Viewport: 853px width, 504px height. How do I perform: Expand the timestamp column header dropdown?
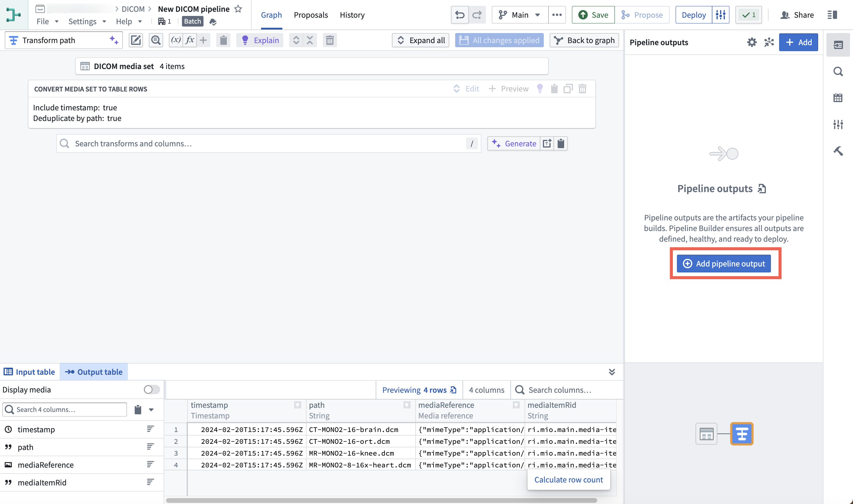[x=298, y=405]
